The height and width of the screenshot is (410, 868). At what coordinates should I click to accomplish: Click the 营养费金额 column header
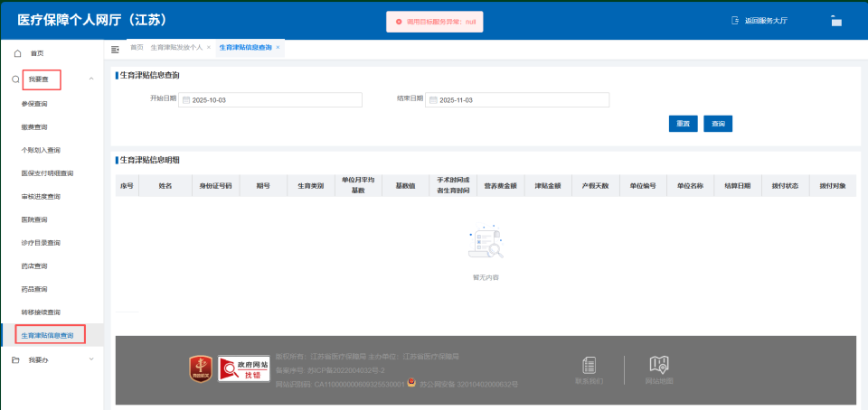tap(500, 186)
